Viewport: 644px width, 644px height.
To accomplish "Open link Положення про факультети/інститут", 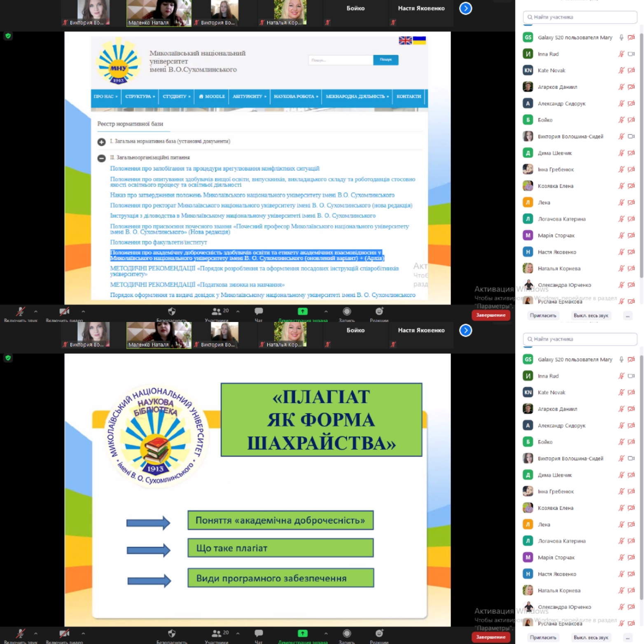I will (x=159, y=243).
